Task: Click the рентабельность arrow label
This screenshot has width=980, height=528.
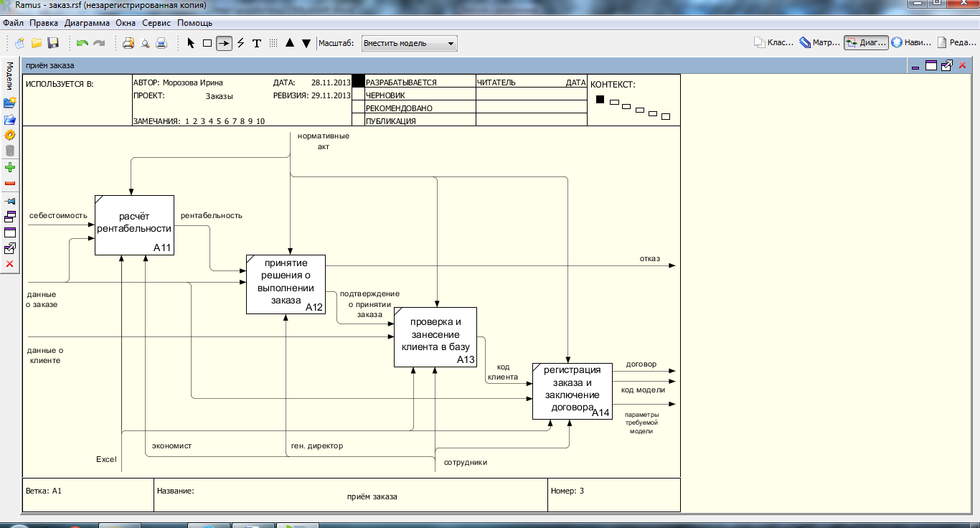Action: [x=212, y=215]
